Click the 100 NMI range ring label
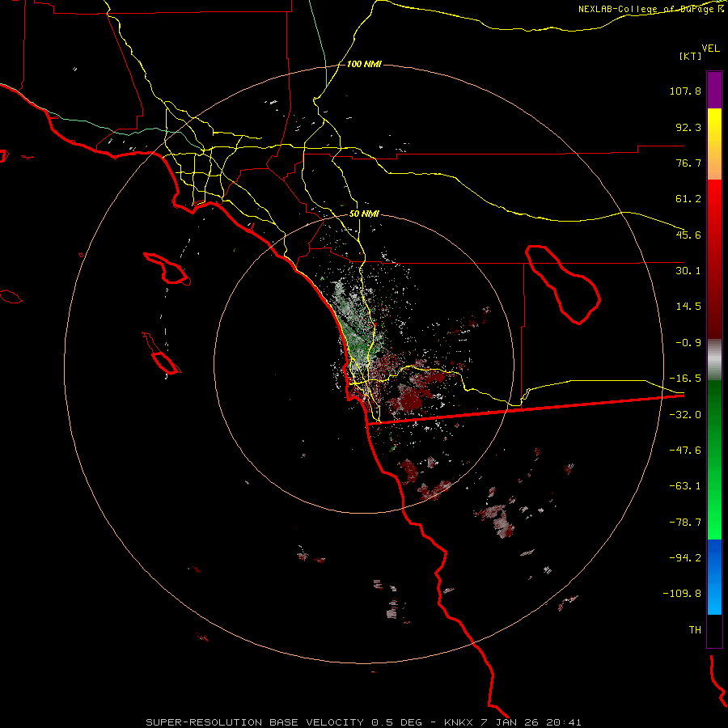Screen dimensions: 728x728 [364, 64]
